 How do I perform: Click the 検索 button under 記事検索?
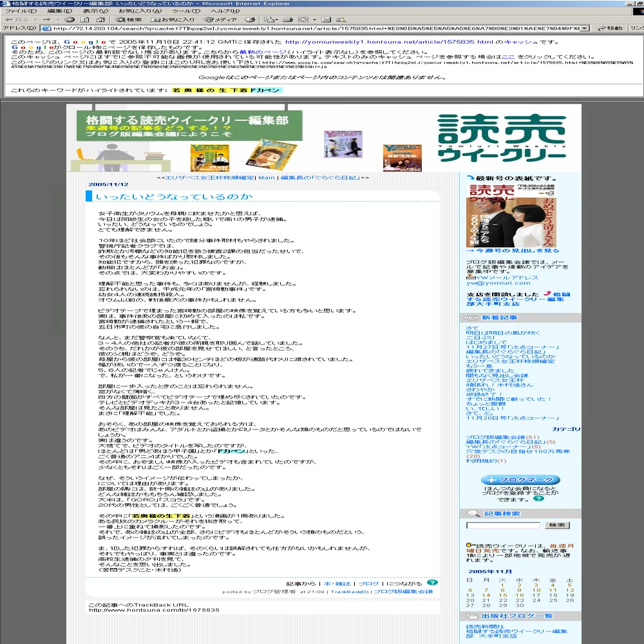point(557,525)
